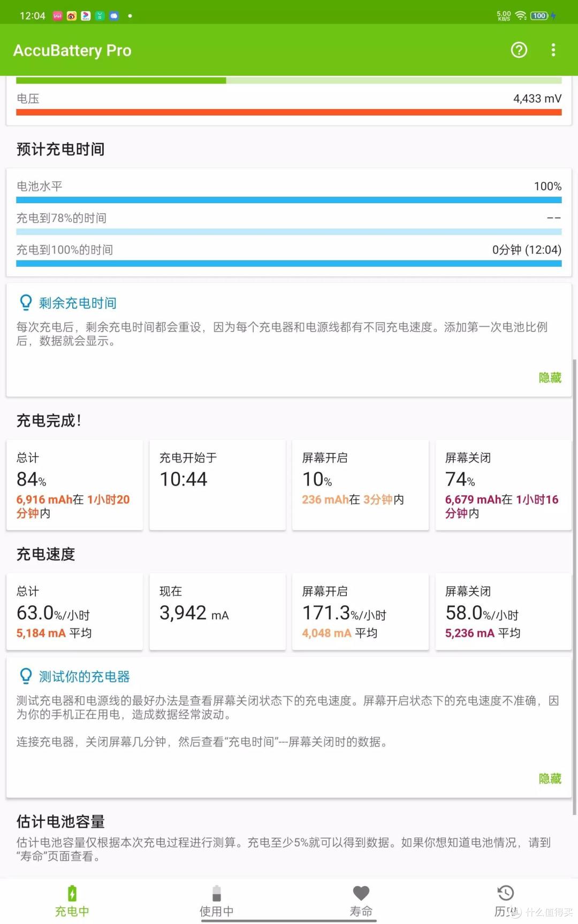Select the 屏幕开启 10% card
The image size is (578, 924).
click(360, 485)
